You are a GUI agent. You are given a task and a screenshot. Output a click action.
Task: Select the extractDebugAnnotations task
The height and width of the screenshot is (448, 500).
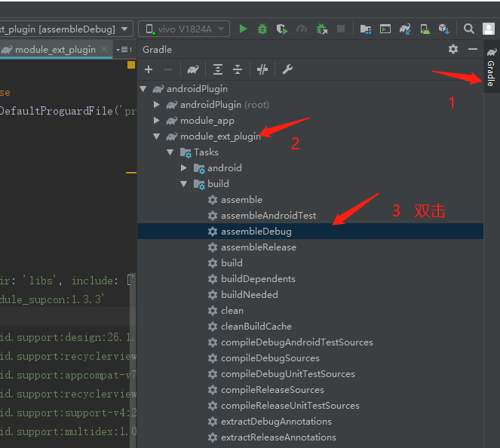tap(276, 421)
